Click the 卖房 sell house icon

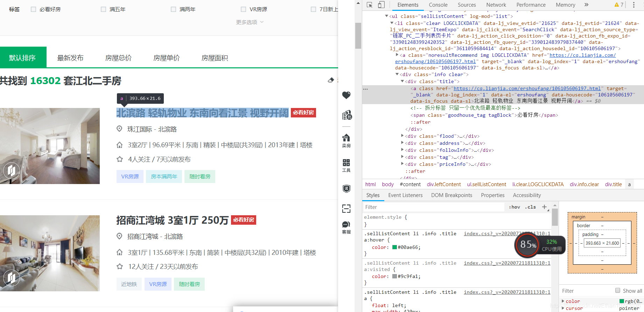point(346,141)
